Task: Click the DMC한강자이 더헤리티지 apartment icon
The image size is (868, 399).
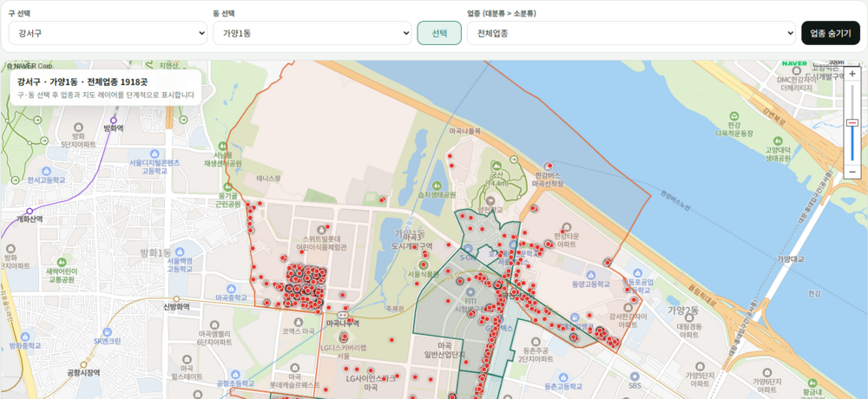Action: pyautogui.click(x=795, y=70)
